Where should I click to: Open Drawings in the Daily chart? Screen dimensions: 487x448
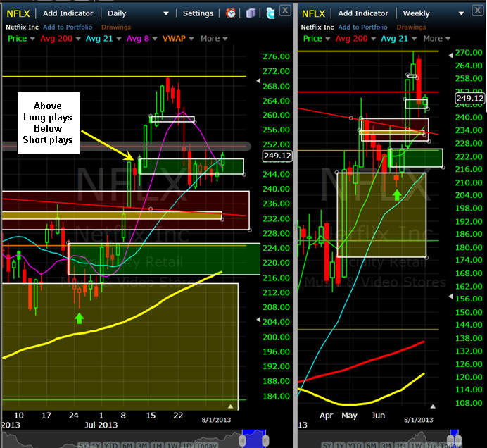pyautogui.click(x=116, y=27)
